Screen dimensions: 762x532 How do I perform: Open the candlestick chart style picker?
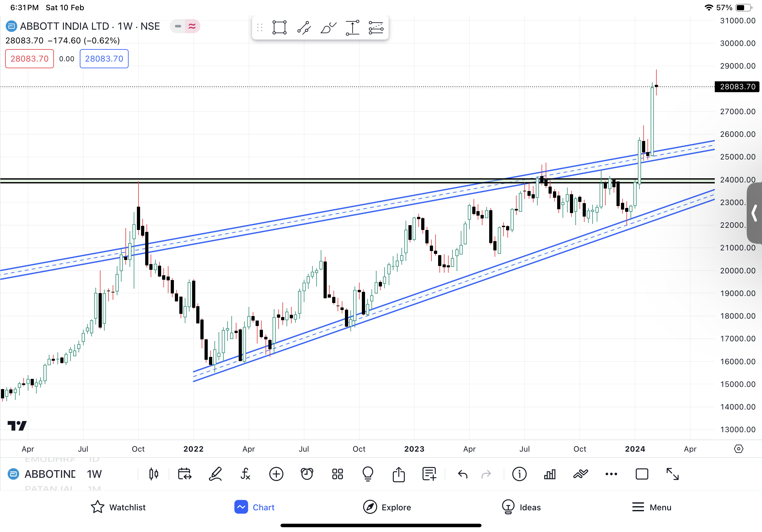coord(154,474)
